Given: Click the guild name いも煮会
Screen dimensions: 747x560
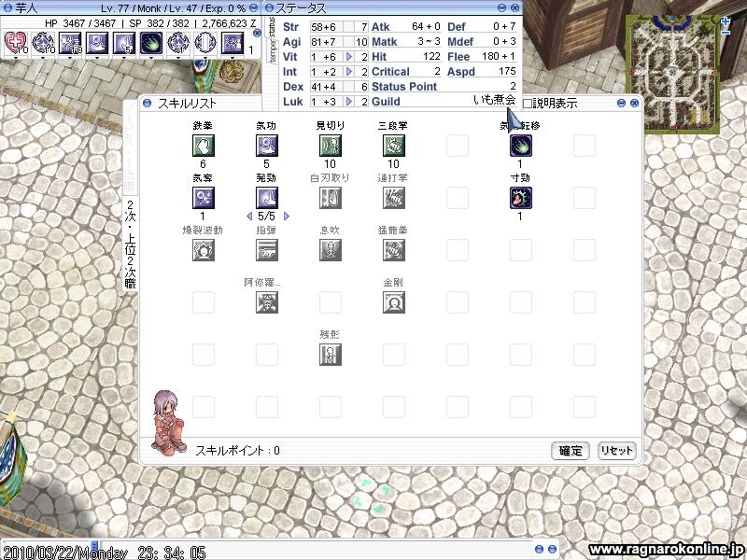Looking at the screenshot, I should [495, 100].
